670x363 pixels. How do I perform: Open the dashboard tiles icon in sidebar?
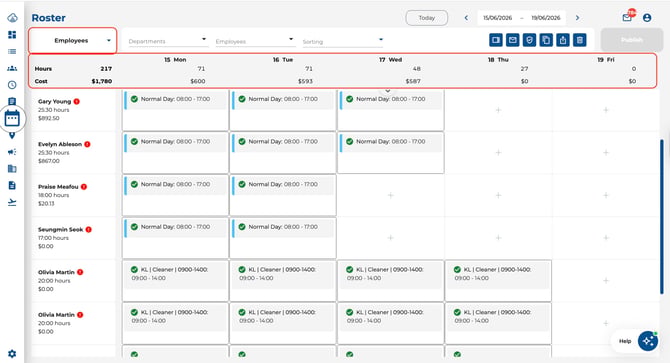coord(12,35)
